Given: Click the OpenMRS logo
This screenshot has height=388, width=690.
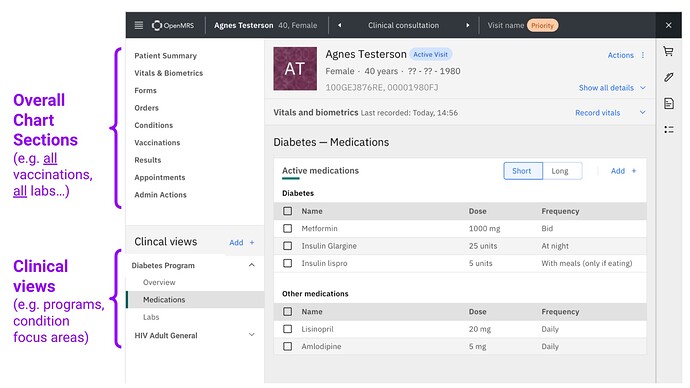Looking at the screenshot, I should pos(173,26).
